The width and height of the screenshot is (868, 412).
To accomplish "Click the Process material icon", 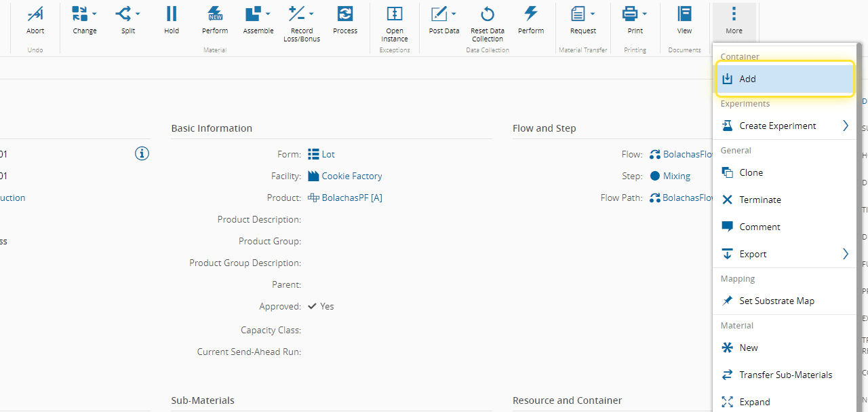I will 344,14.
